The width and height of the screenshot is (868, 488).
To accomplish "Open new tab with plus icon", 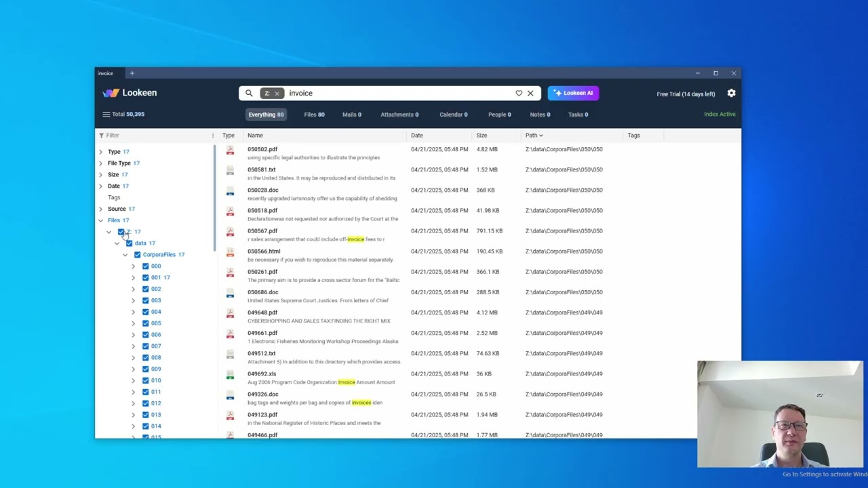I will click(132, 73).
